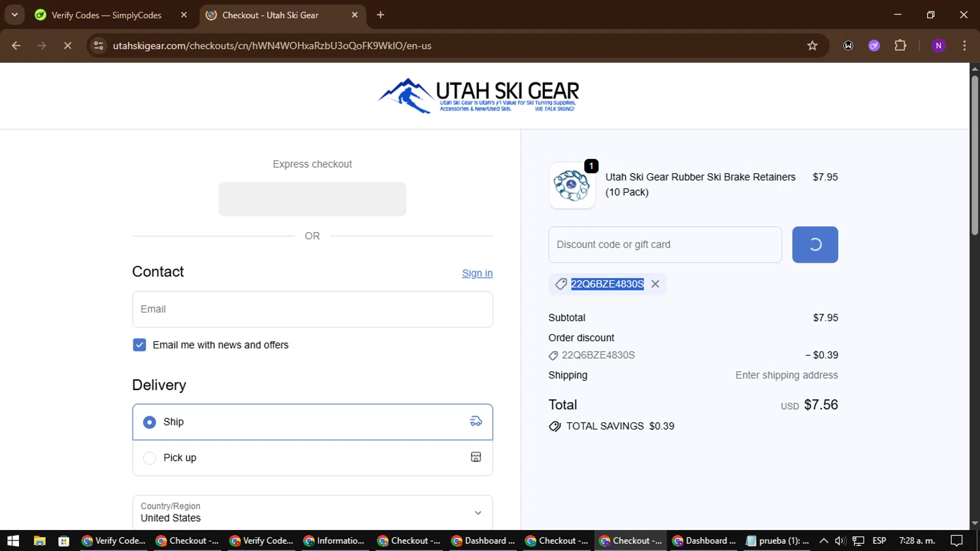Open the network status tray icon

coord(858,541)
